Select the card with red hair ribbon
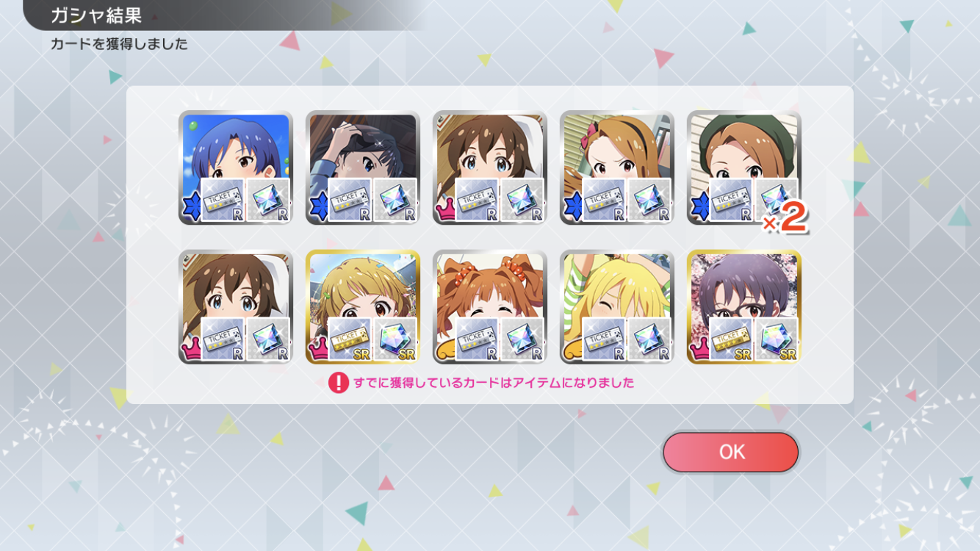 tap(617, 168)
